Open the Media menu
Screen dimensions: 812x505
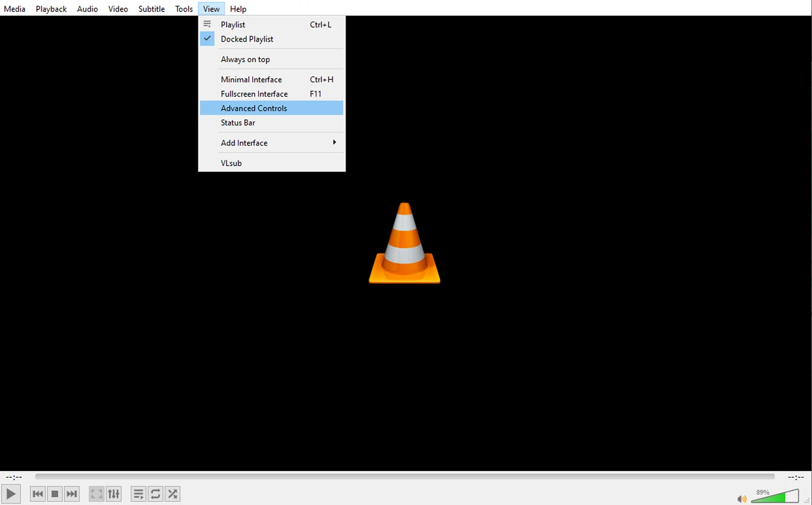pyautogui.click(x=15, y=9)
